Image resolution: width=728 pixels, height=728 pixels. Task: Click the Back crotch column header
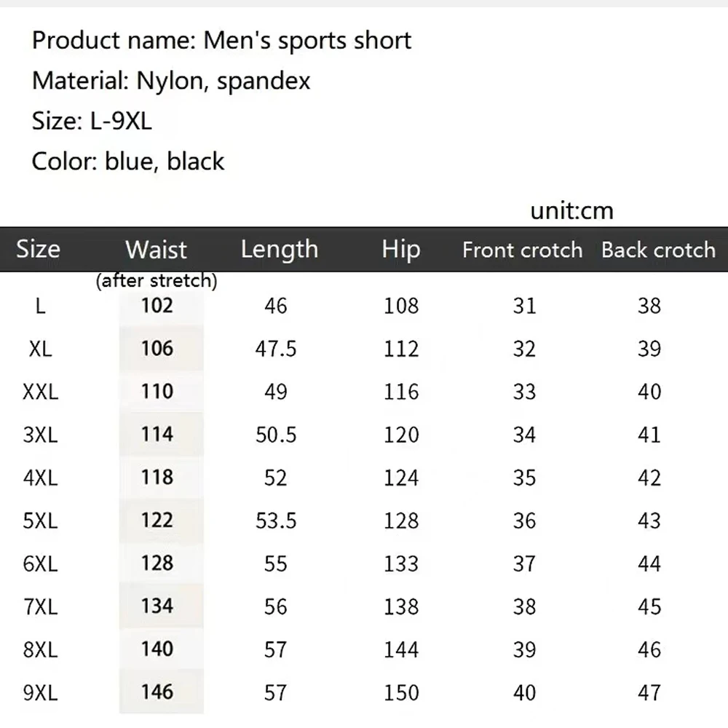pyautogui.click(x=658, y=250)
